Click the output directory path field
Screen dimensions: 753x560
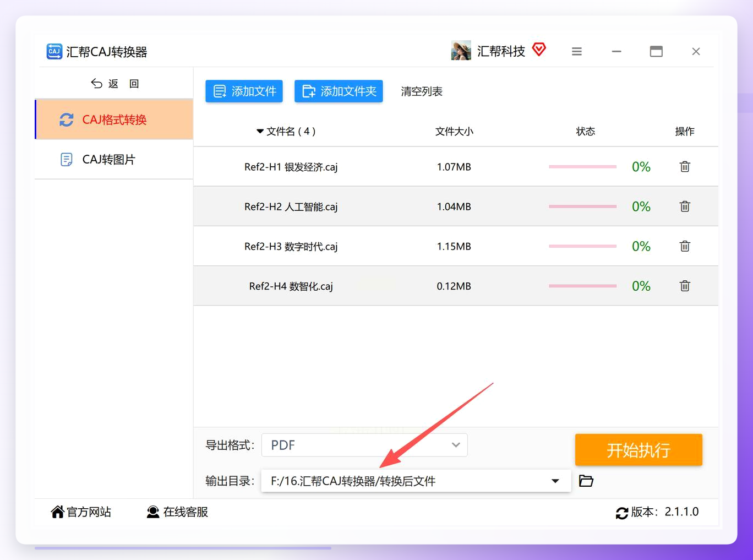(x=416, y=481)
